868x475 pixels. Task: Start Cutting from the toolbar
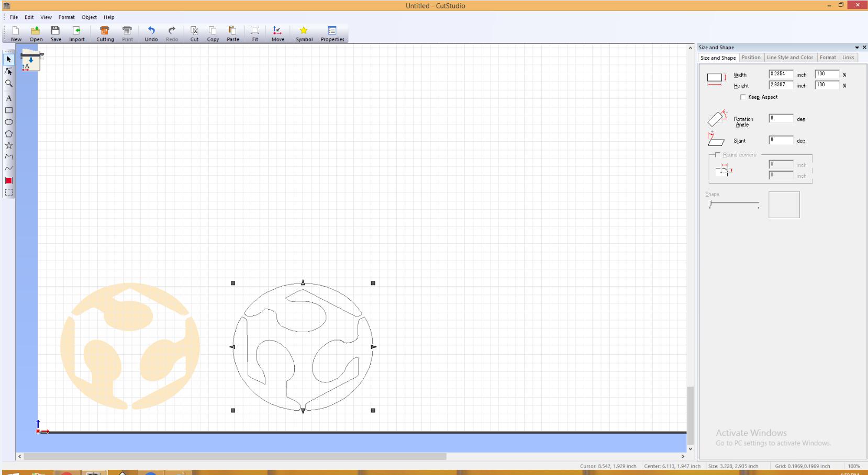pos(105,33)
